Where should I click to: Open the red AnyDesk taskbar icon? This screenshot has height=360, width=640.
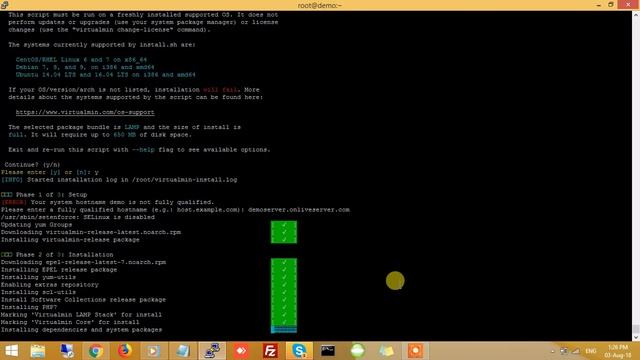pos(241,351)
